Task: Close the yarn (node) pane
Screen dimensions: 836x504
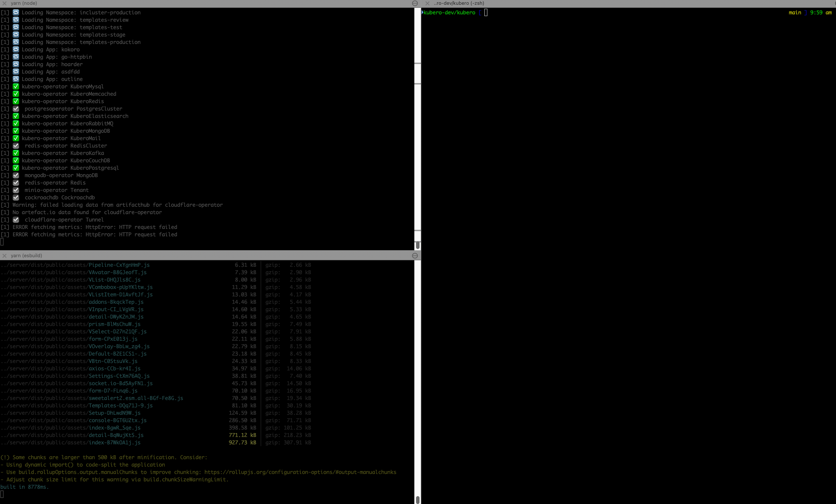Action: pos(4,3)
